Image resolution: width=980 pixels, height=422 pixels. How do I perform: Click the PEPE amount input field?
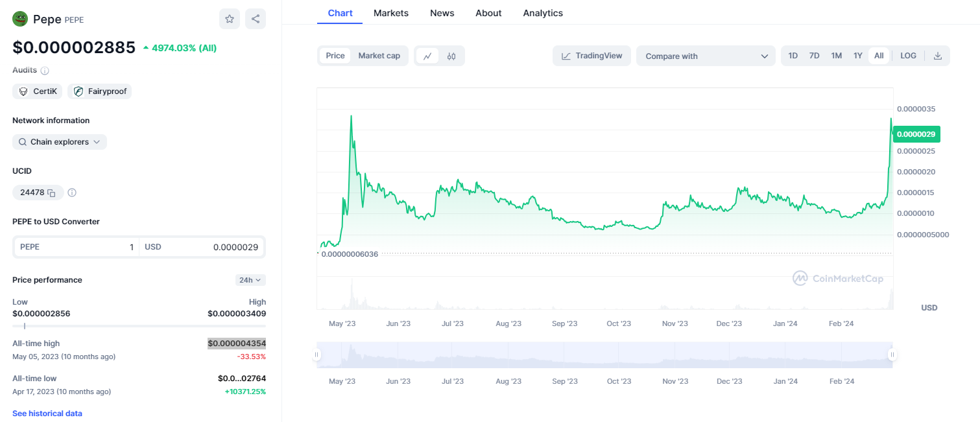coord(77,247)
